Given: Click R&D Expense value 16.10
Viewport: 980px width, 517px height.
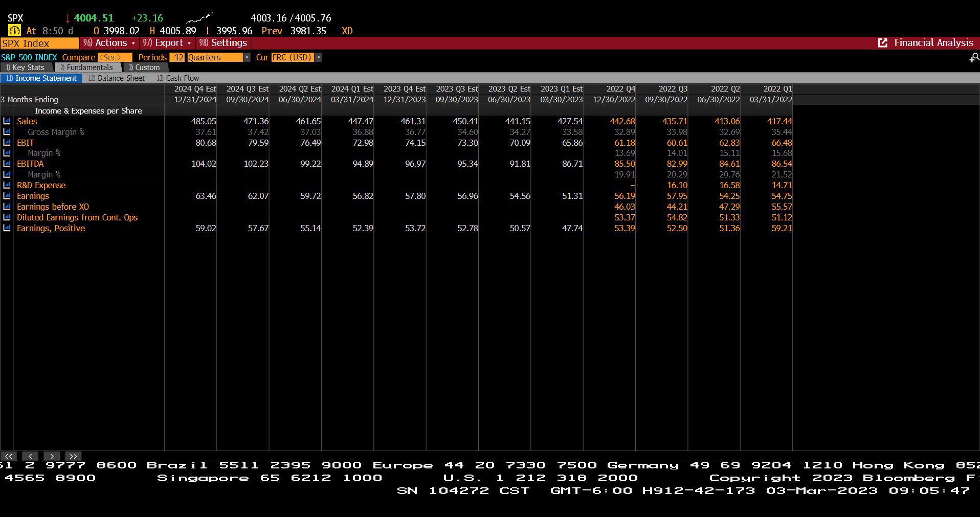Looking at the screenshot, I should (677, 185).
